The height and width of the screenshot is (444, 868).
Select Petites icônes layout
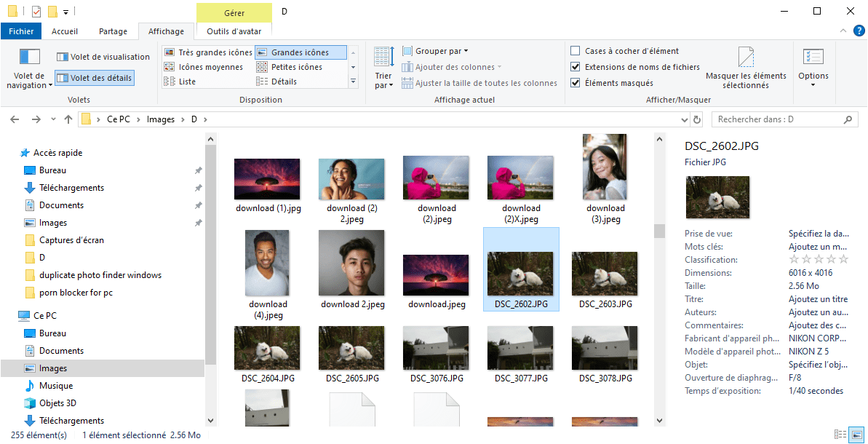290,67
